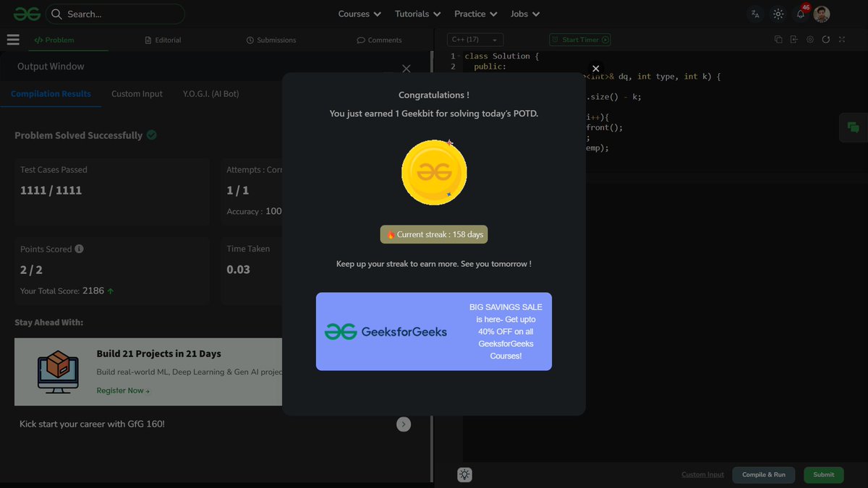The image size is (868, 488).
Task: Click the Time Taken 0.03 value
Action: 238,269
